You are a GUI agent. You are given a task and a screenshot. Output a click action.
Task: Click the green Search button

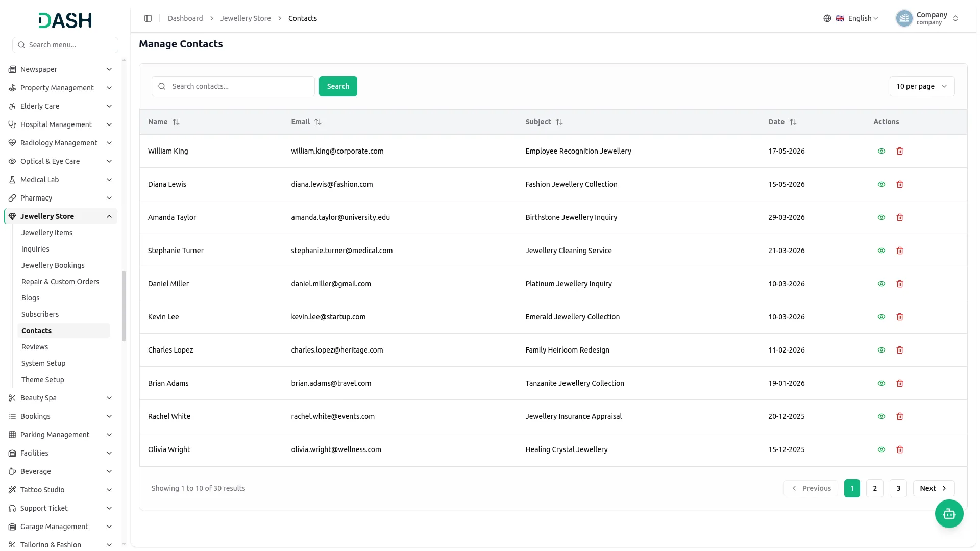(338, 86)
